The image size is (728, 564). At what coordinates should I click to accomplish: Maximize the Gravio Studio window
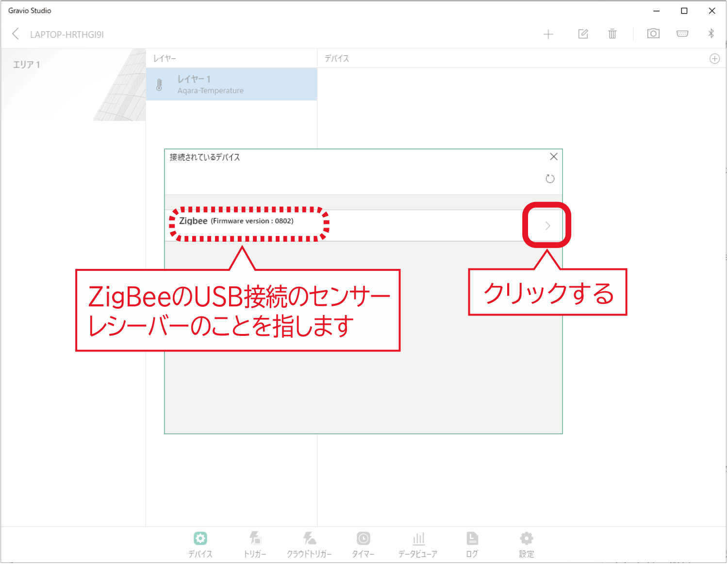pyautogui.click(x=684, y=11)
